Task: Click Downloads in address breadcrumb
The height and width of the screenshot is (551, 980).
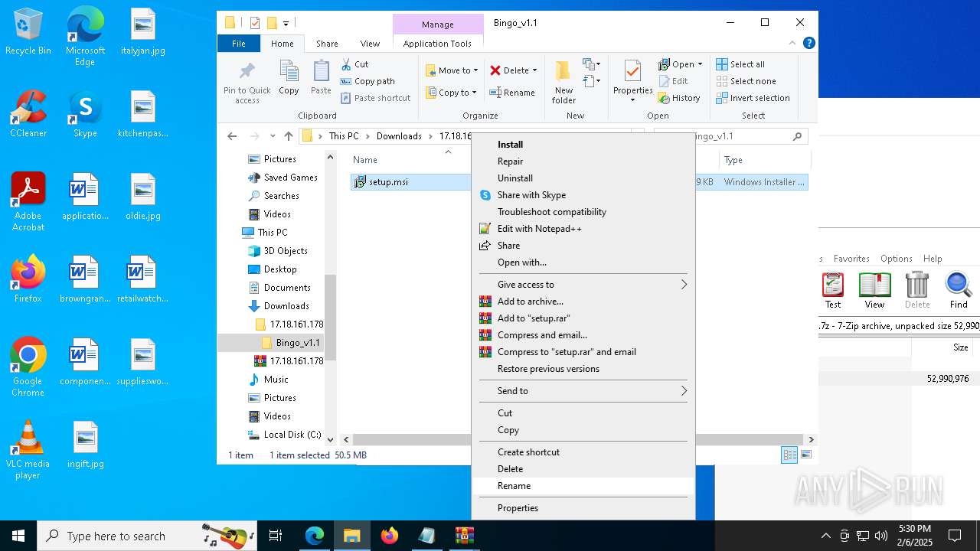Action: (x=399, y=136)
